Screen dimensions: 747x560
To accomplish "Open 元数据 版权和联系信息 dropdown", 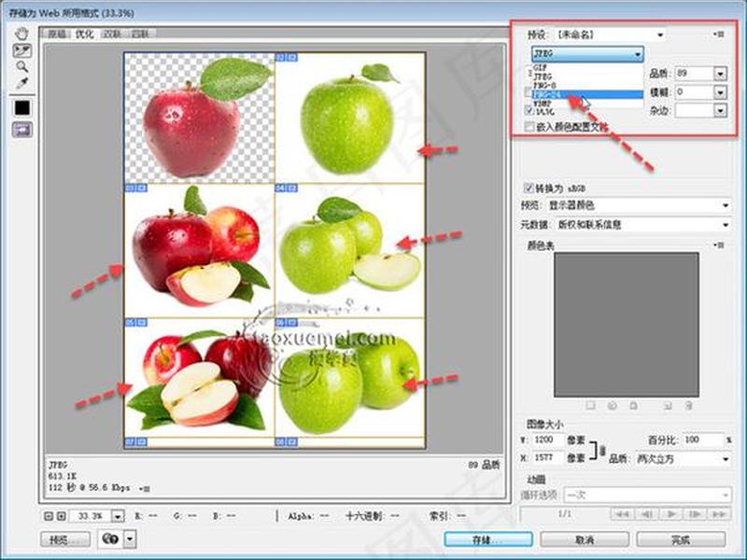I will coord(642,224).
